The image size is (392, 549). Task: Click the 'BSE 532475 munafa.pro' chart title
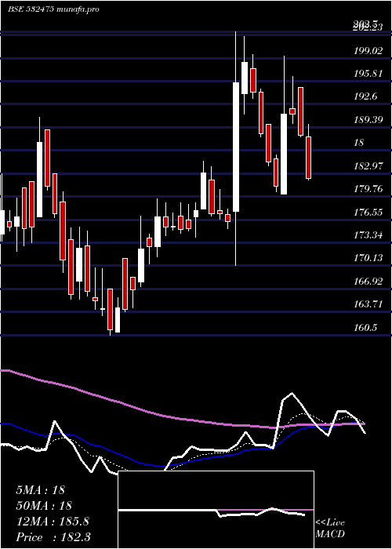[x=53, y=9]
